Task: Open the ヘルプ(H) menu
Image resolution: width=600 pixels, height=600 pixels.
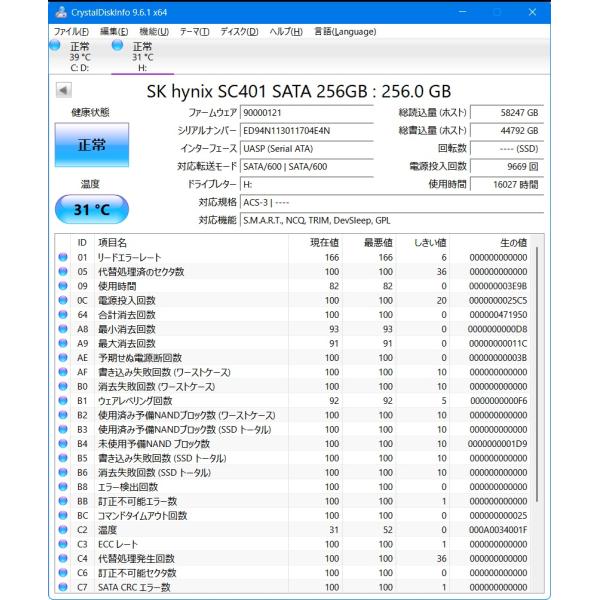Action: point(286,31)
